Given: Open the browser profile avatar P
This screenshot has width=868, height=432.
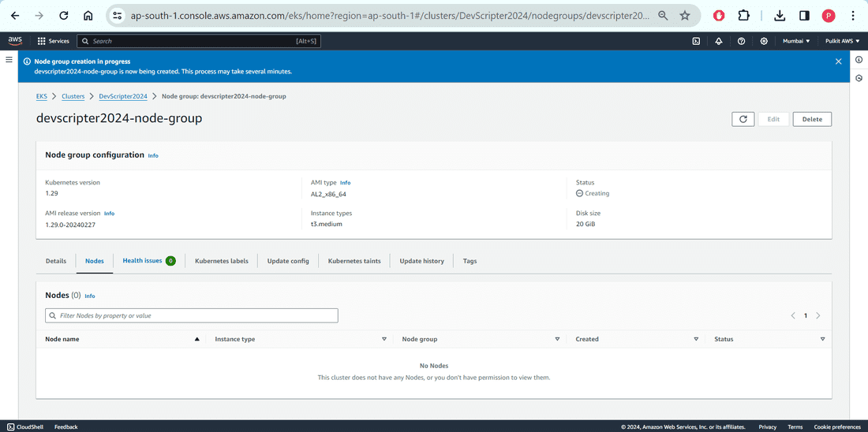Looking at the screenshot, I should (x=829, y=16).
